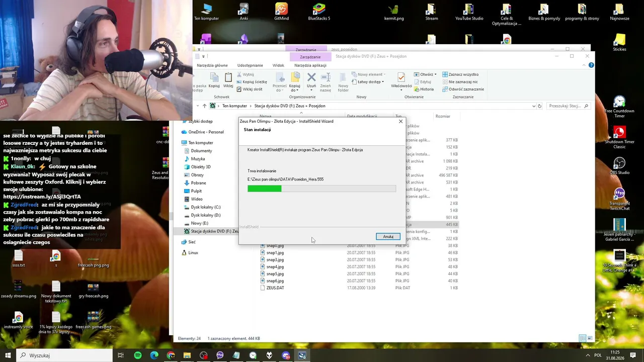The width and height of the screenshot is (644, 362).
Task: Click Wklej skrót in the ribbon
Action: point(249,89)
